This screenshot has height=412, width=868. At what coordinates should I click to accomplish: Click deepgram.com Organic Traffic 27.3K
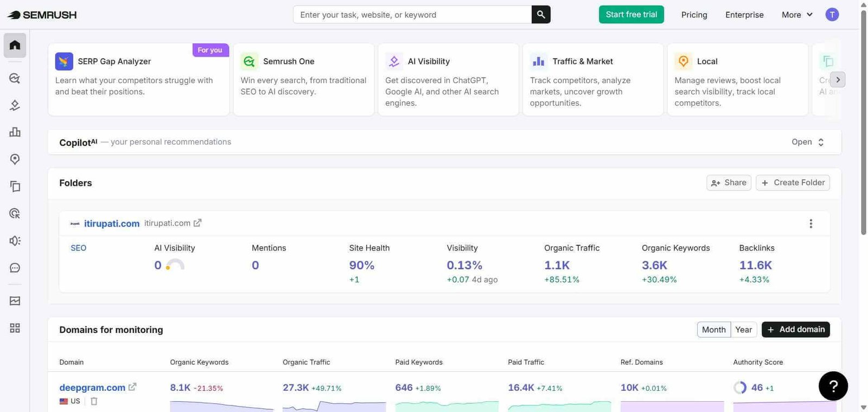coord(296,388)
